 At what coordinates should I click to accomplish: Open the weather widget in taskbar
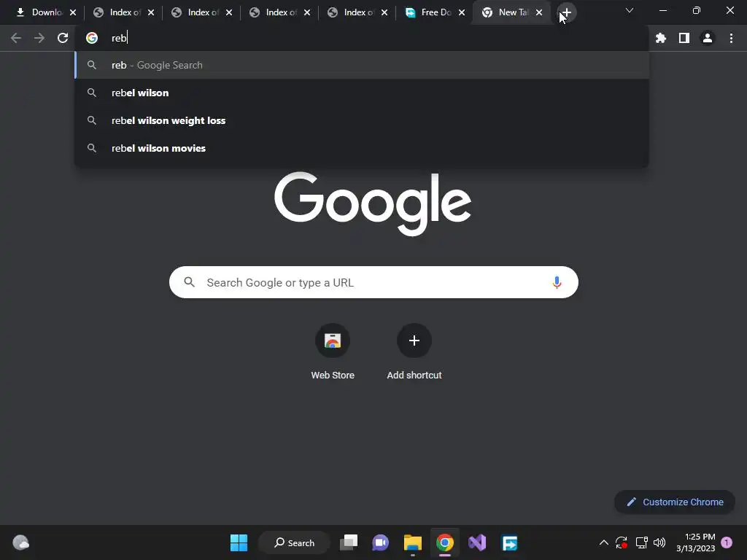21,542
